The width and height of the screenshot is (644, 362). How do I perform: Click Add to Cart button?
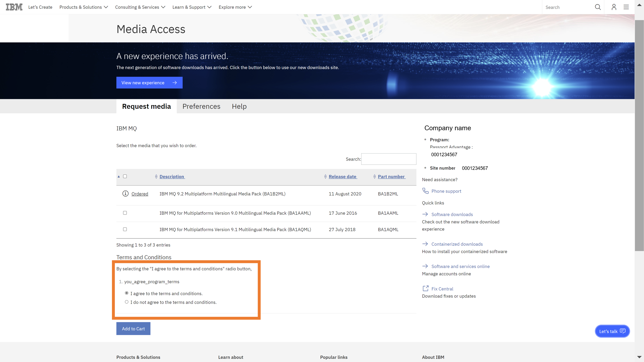tap(133, 329)
